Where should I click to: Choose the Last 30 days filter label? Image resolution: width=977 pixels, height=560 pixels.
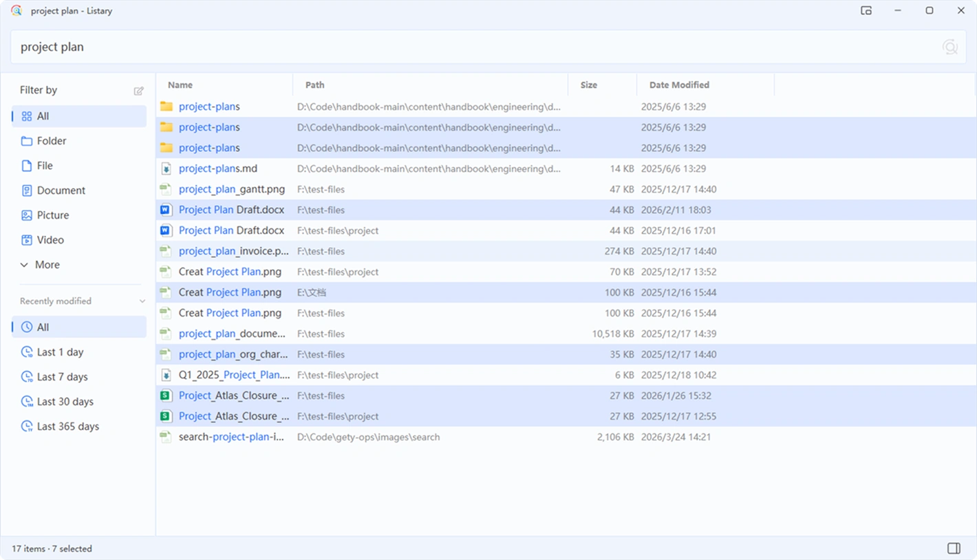65,402
